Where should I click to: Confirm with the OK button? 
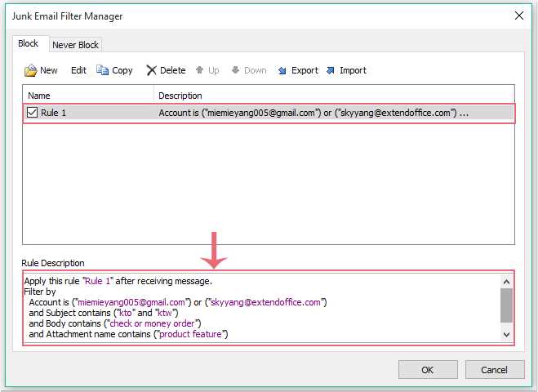pos(428,370)
